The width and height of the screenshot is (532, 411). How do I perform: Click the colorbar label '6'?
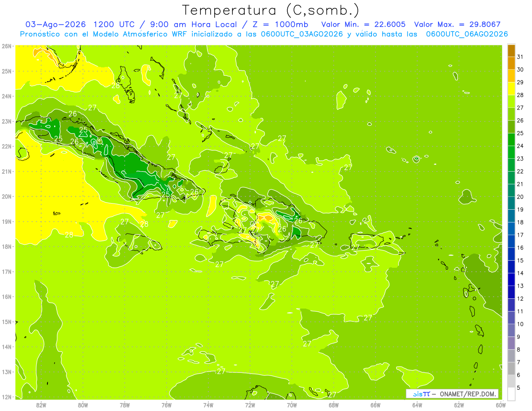[x=519, y=375]
